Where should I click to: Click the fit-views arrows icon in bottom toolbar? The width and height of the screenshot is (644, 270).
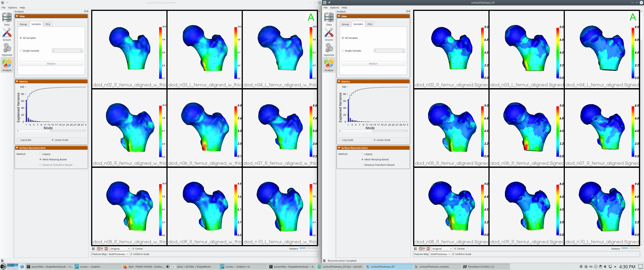(93, 248)
